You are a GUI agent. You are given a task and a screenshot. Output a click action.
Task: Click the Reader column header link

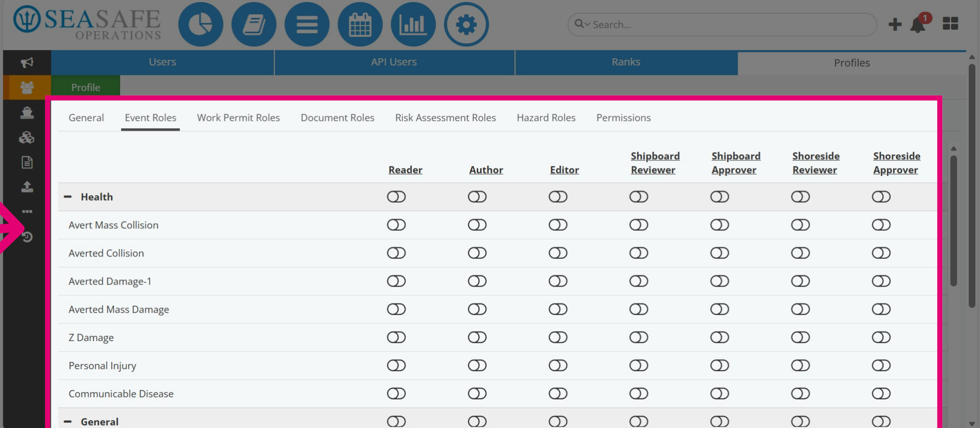tap(405, 170)
